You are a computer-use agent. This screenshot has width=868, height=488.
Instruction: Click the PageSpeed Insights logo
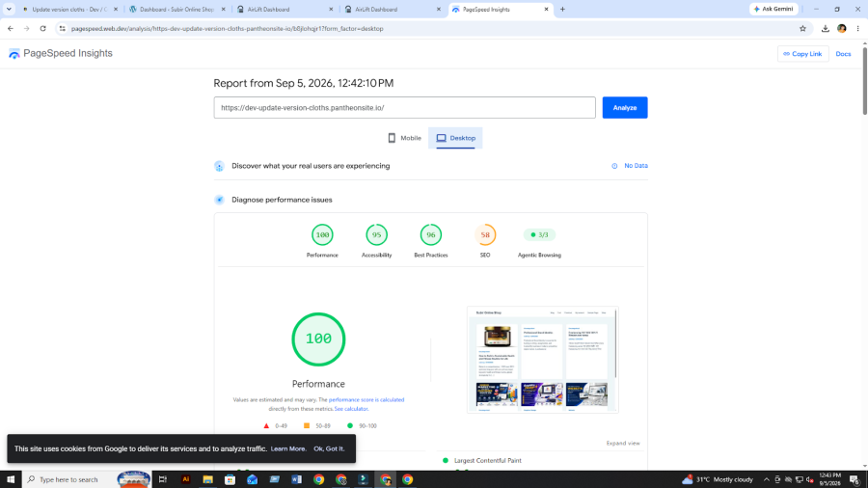click(x=61, y=53)
